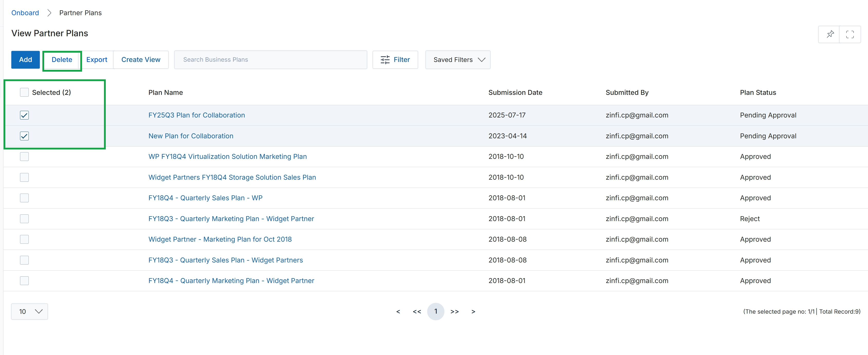This screenshot has height=355, width=868.
Task: Check Widget Partners FY18Q4 Storage Solution row
Action: tap(24, 177)
